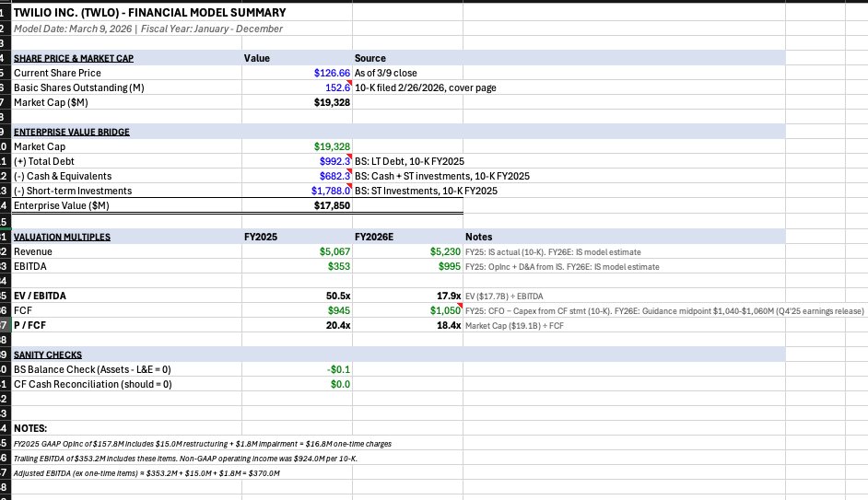The image size is (868, 500).
Task: Select the CF Cash Reconciliation label
Action: [x=93, y=384]
